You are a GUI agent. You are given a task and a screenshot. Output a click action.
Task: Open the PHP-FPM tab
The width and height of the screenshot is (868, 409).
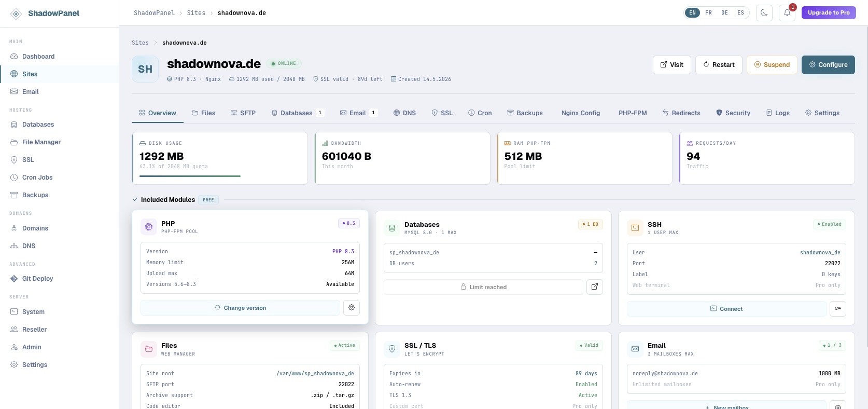633,113
